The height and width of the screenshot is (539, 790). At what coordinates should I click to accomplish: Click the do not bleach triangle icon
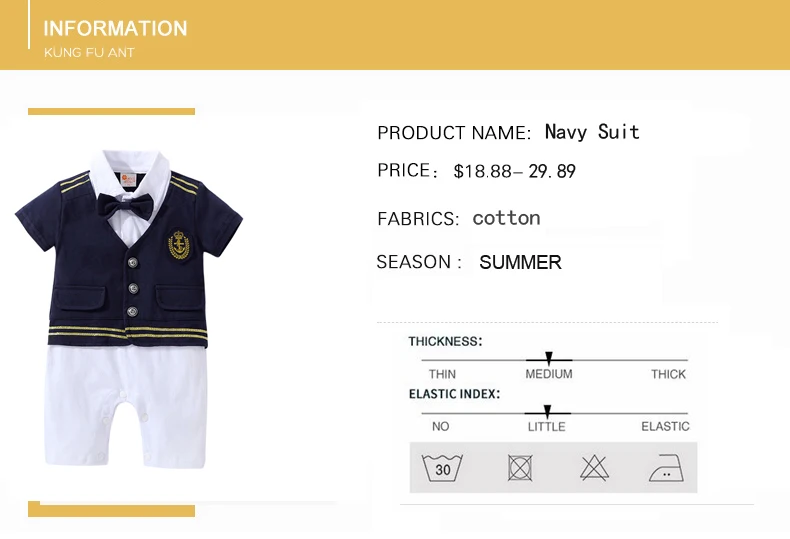coord(595,468)
